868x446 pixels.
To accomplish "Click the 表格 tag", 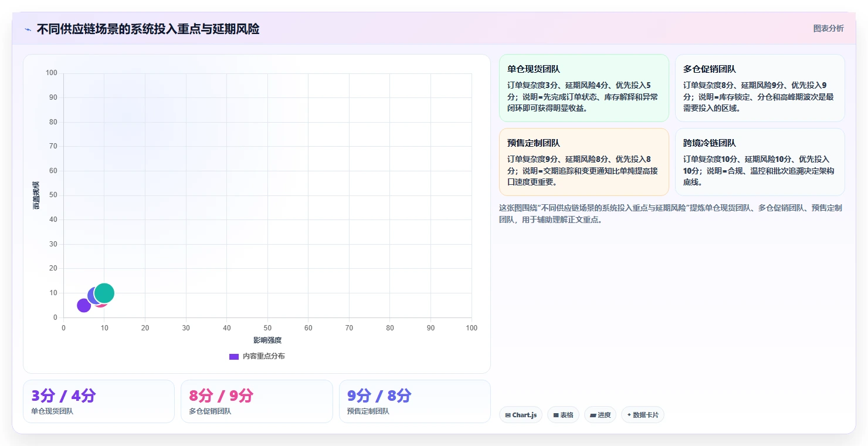I will [563, 415].
